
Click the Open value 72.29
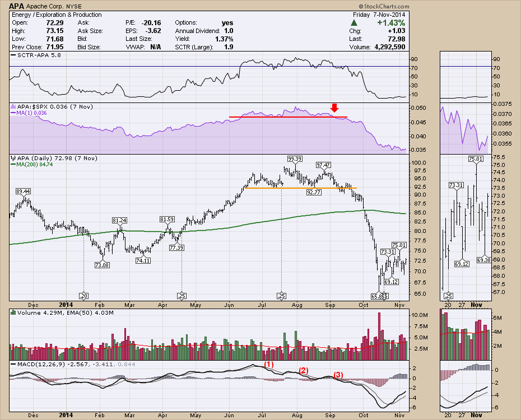click(55, 22)
